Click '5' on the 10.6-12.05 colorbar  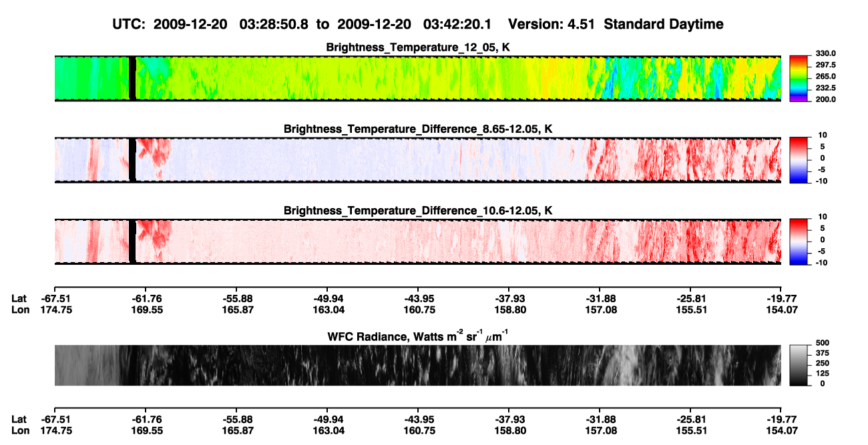[x=824, y=228]
